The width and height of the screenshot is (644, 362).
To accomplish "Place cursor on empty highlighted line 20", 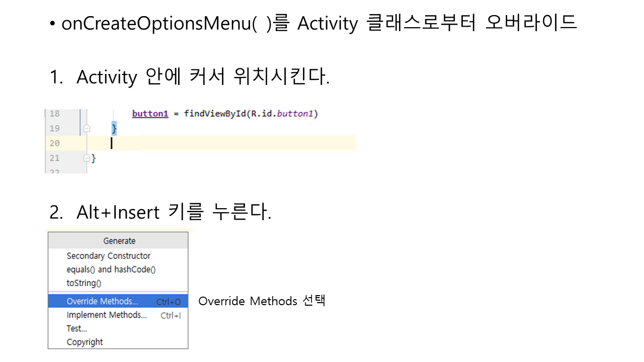I will coord(226,143).
